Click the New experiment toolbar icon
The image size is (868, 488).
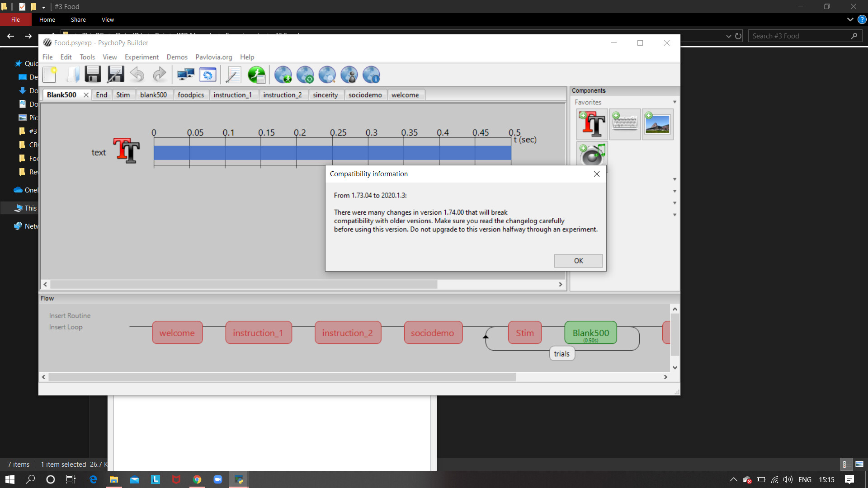[x=50, y=75]
